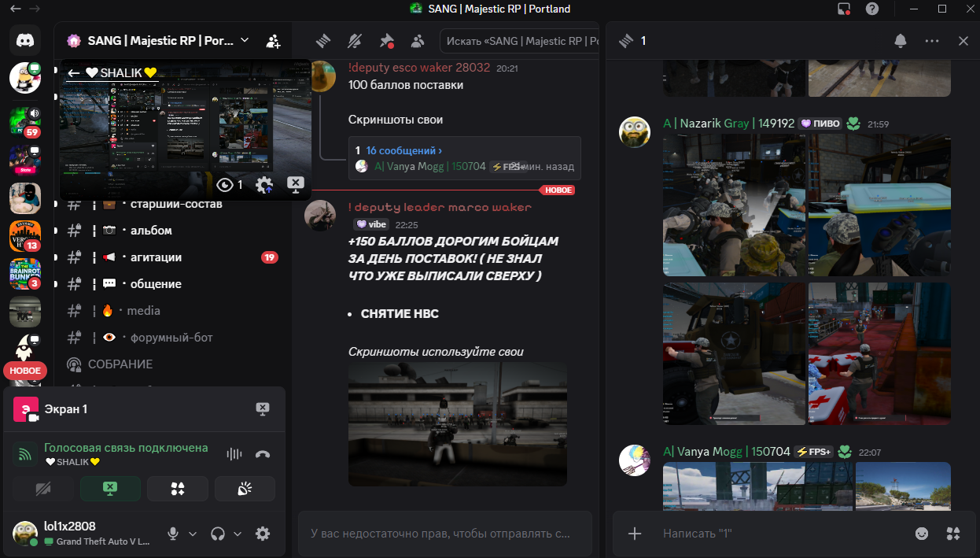Toggle noise suppression waveform icon
980x558 pixels.
click(234, 454)
